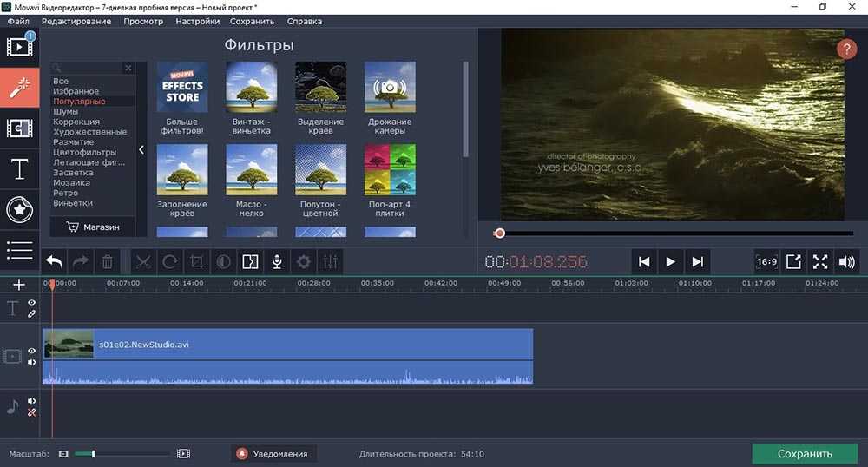This screenshot has width=868, height=467.
Task: Open clip properties gear icon
Action: [x=304, y=261]
